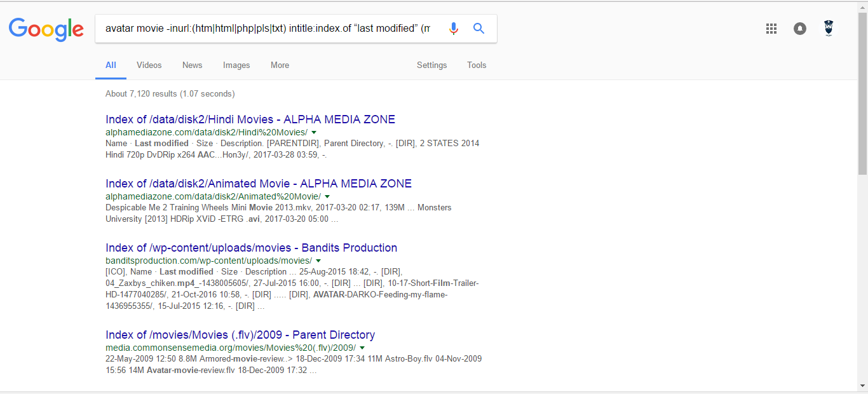Viewport: 868px width, 394px height.
Task: Click alphamediazone.com/data/disk2/Hindi%20Movies/ URL text
Action: pos(207,132)
